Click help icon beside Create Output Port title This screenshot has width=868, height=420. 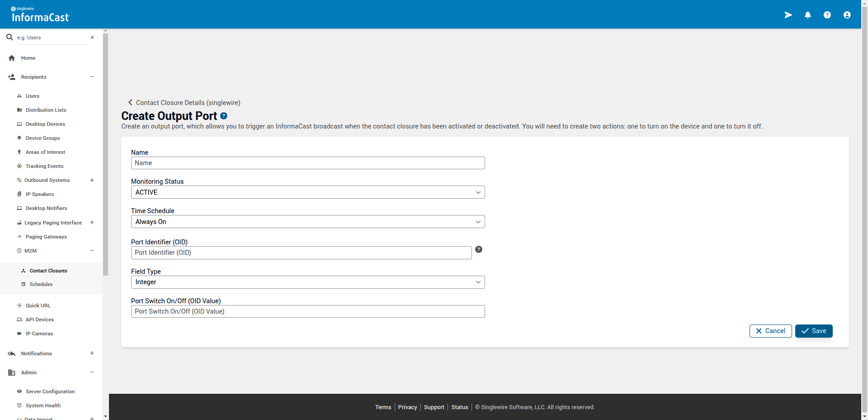(224, 116)
